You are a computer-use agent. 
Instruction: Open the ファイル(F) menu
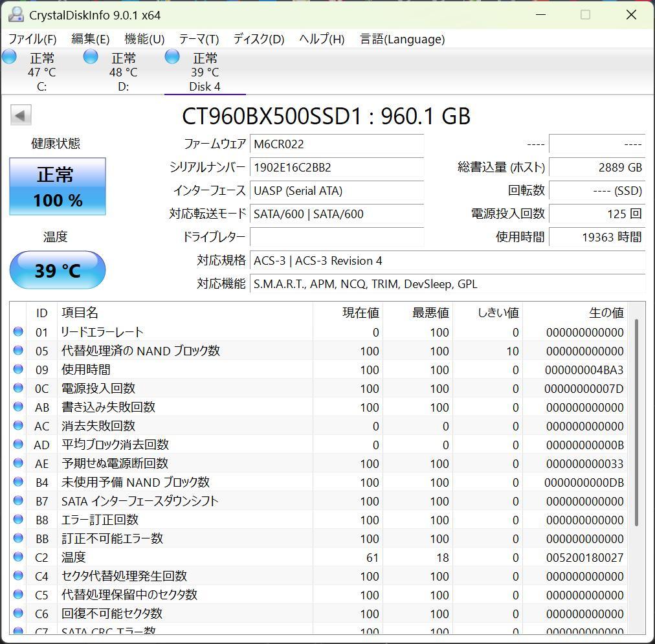click(32, 39)
